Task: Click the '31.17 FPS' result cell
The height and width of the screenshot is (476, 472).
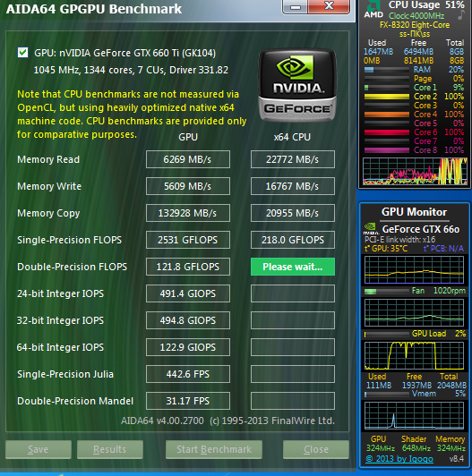Action: point(188,401)
